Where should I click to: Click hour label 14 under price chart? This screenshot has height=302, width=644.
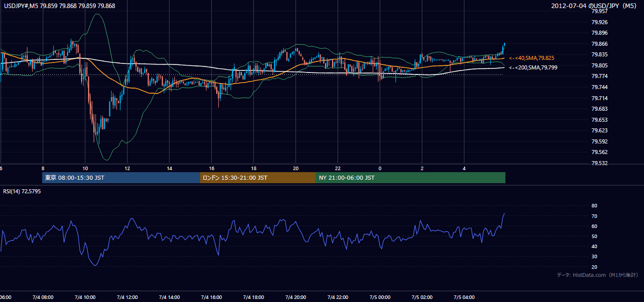point(169,169)
